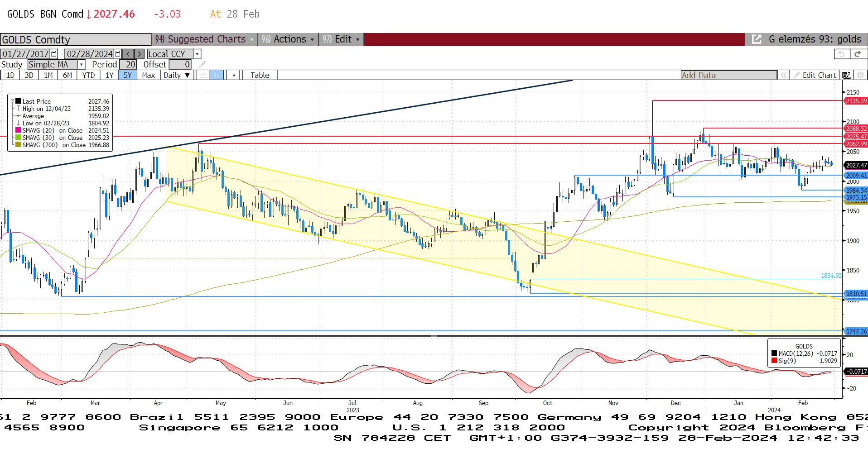The image size is (868, 463).
Task: Switch to line chart type icon
Action: pos(203,75)
